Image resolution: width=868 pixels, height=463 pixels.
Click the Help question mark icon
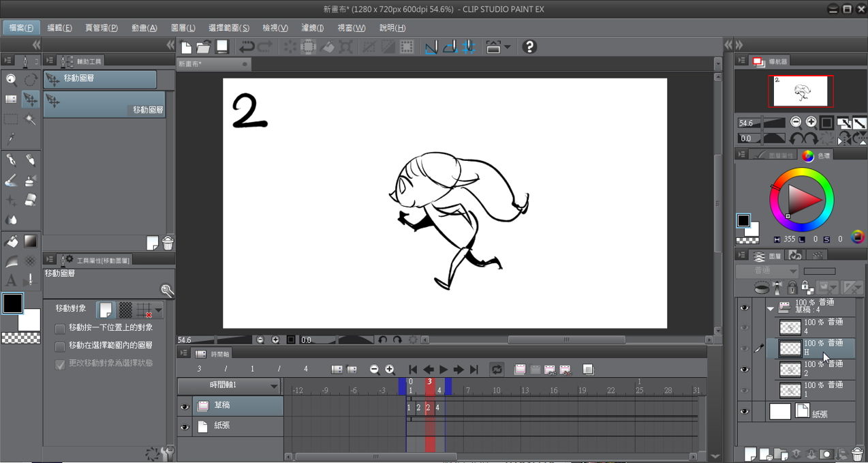click(x=529, y=46)
